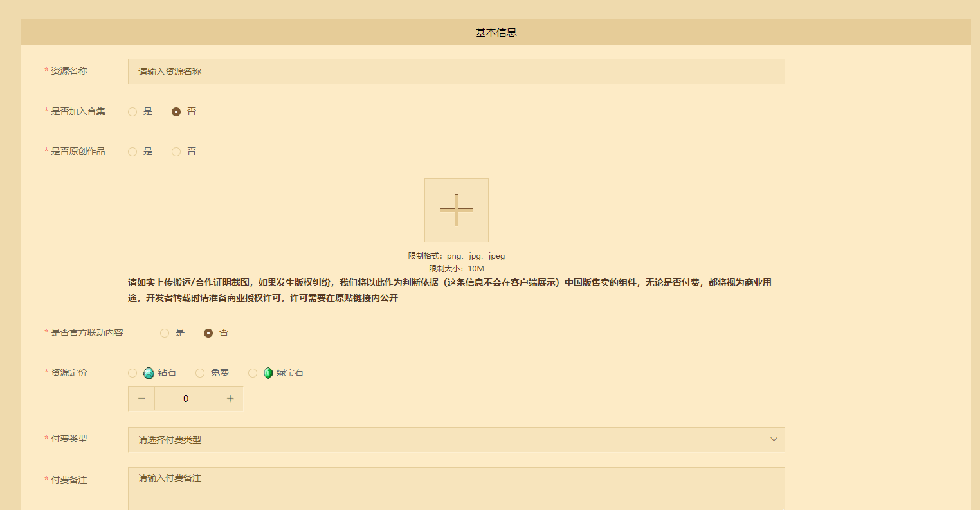Click the price number field showing 0
The image size is (980, 510).
pyautogui.click(x=186, y=399)
